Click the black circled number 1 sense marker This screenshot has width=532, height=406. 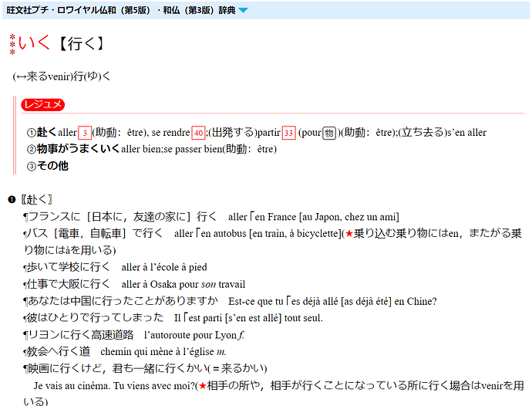[x=12, y=199]
